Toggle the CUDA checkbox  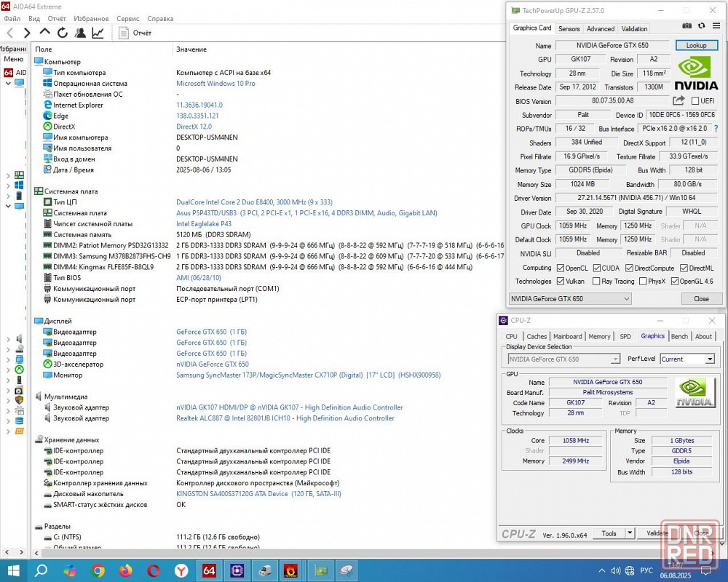(597, 268)
